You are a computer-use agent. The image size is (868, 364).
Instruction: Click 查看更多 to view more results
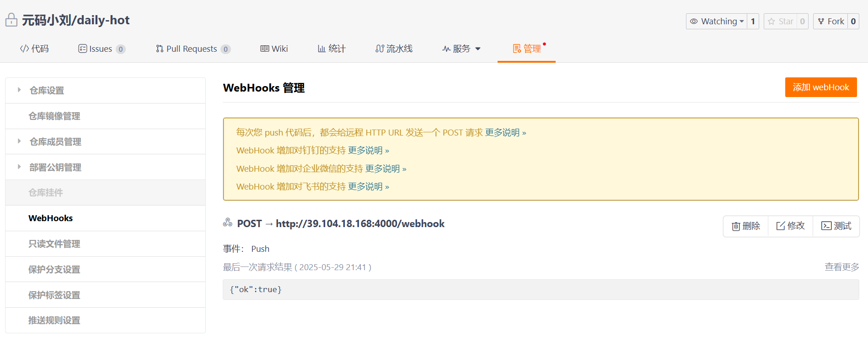(841, 267)
